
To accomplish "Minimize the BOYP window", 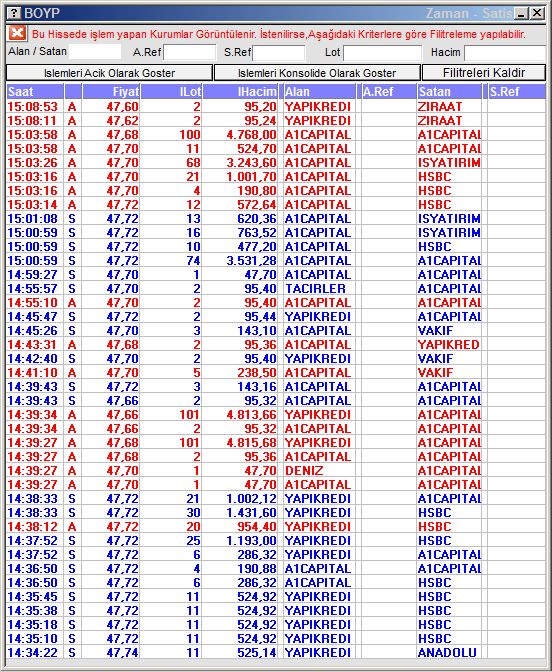I will click(521, 13).
